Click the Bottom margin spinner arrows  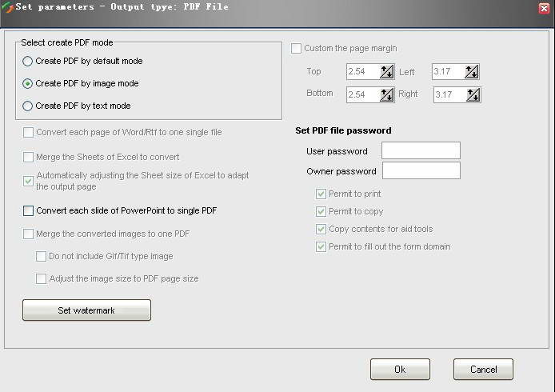387,94
